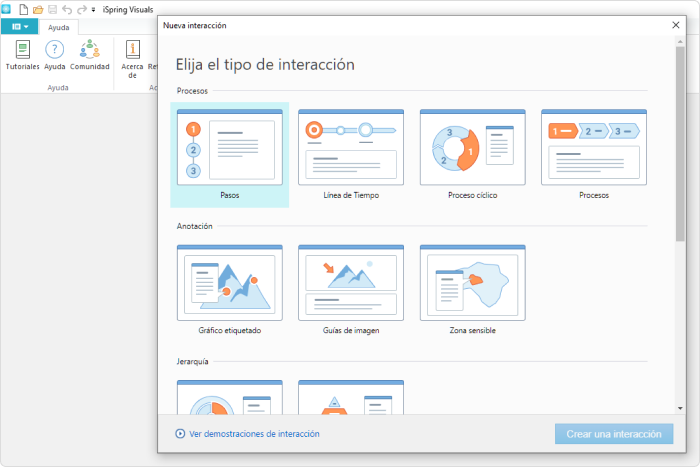Select the Procesos interaction thumbnail
Viewport: 700px width, 467px height.
[594, 147]
